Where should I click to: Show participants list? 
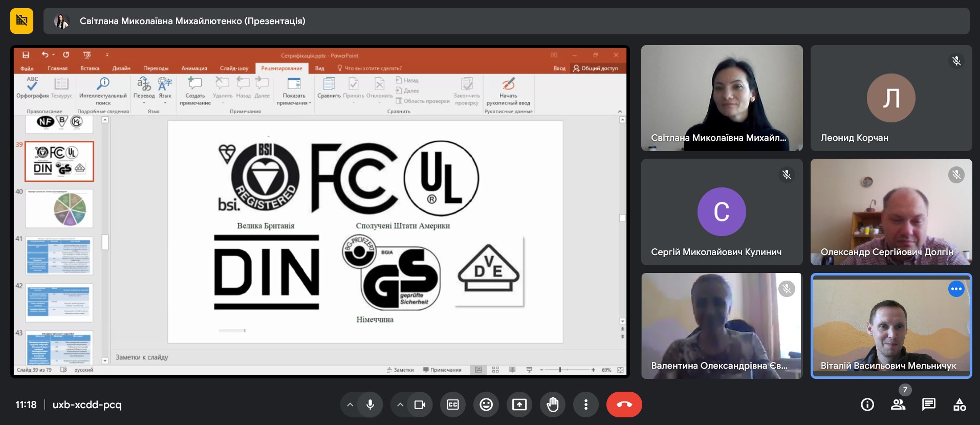click(898, 405)
